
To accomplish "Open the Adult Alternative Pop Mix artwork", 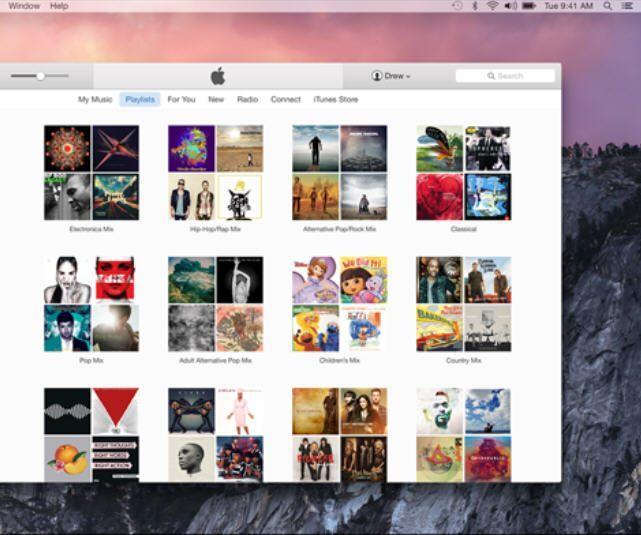I will pos(215,304).
